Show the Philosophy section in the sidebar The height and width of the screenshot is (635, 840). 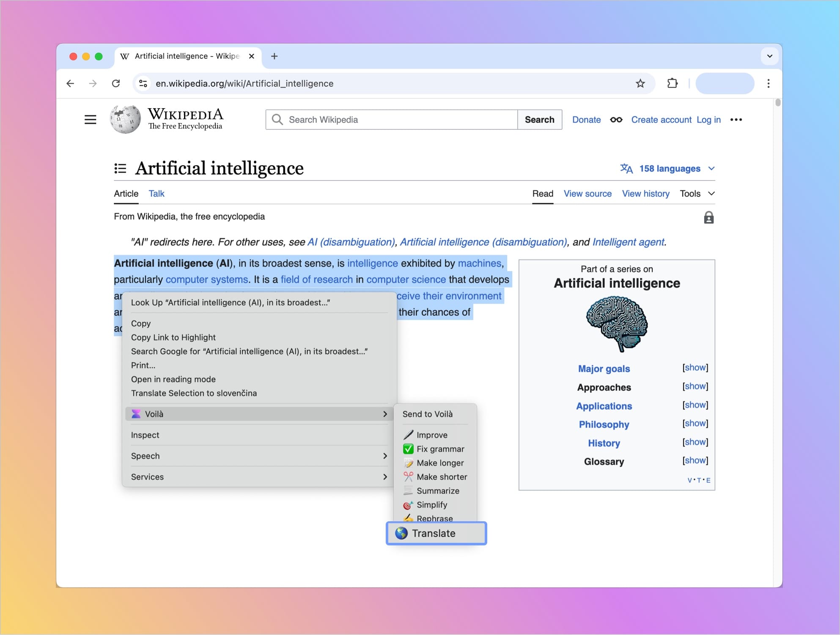[x=695, y=423]
